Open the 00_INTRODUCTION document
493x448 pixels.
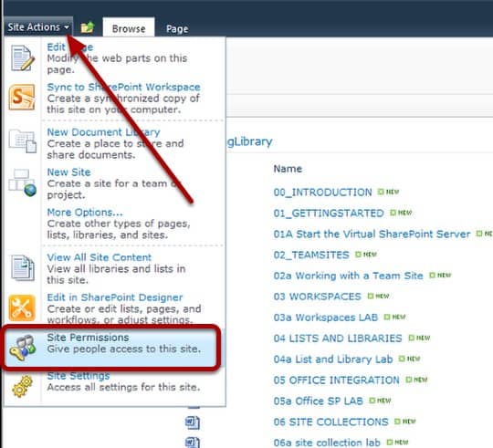(322, 193)
